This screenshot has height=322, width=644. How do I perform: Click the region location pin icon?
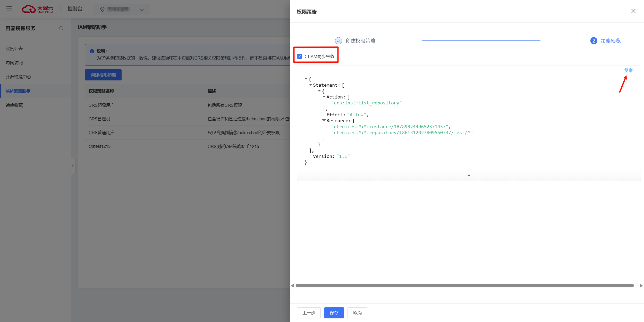tap(102, 9)
